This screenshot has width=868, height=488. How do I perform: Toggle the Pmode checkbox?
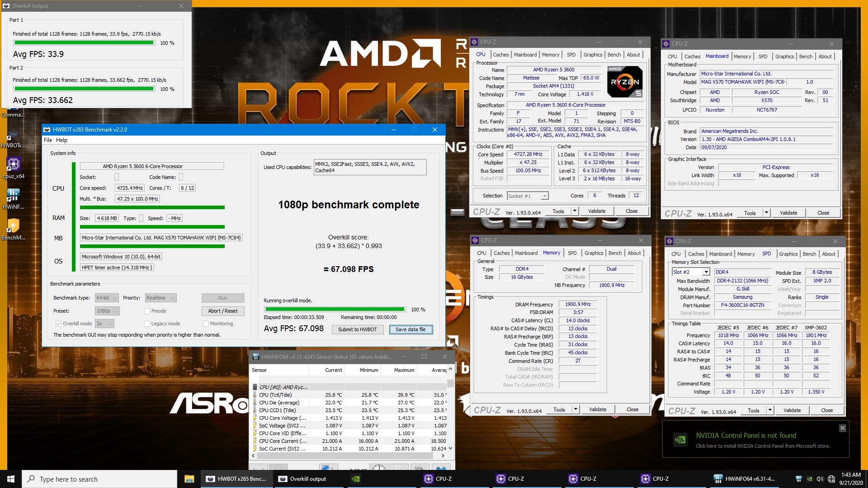point(147,311)
